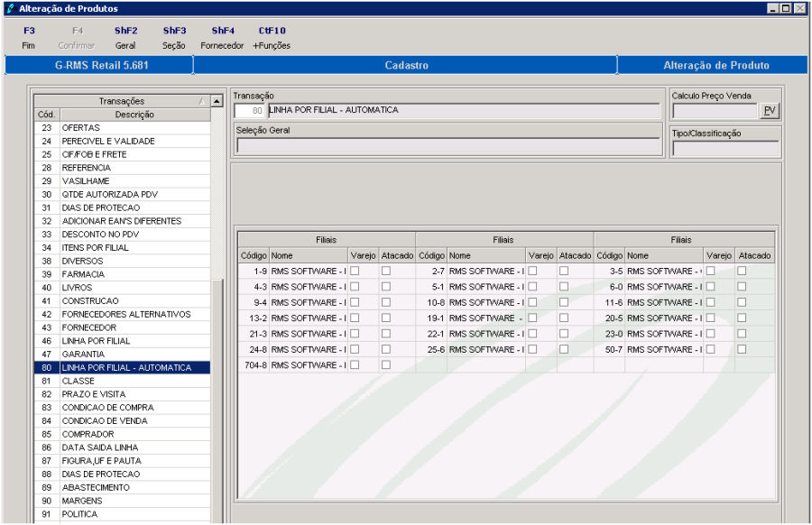Open +Funções with the CtF10 toolbar icon
This screenshot has width=812, height=525.
tap(272, 36)
